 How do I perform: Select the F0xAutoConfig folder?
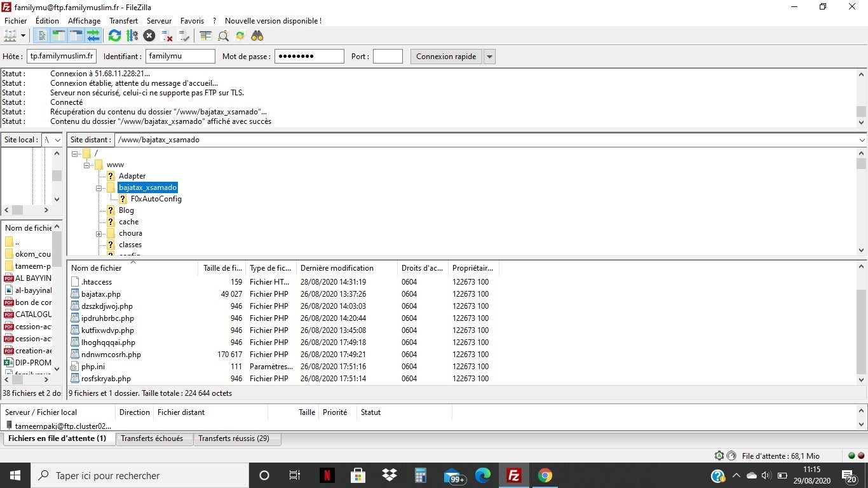(x=156, y=199)
